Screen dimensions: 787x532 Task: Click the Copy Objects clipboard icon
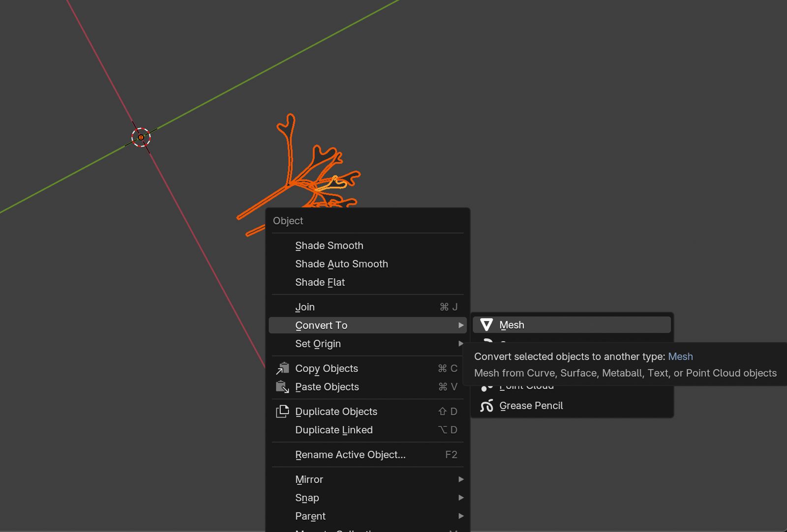coord(282,368)
